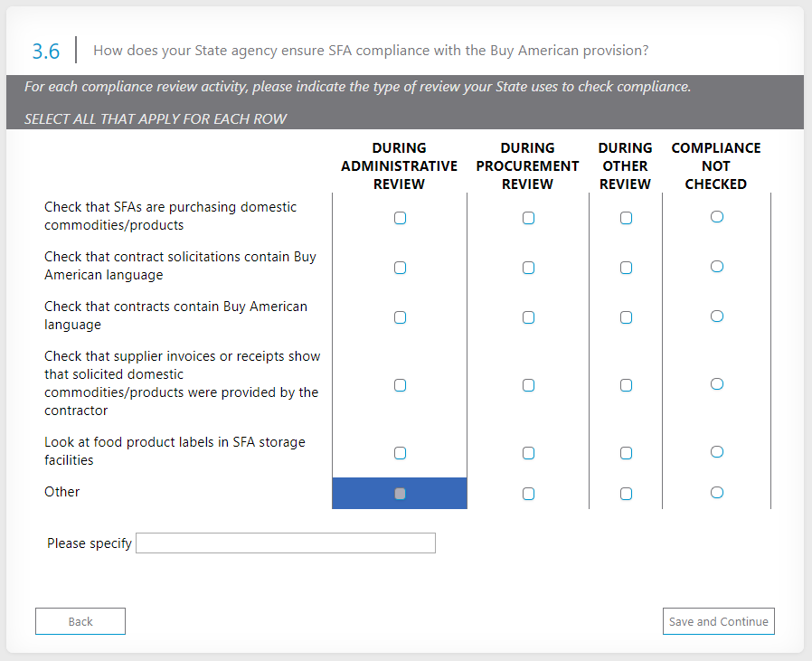Tick Administrative Review for contract solicitations language
The image size is (812, 661).
click(400, 268)
